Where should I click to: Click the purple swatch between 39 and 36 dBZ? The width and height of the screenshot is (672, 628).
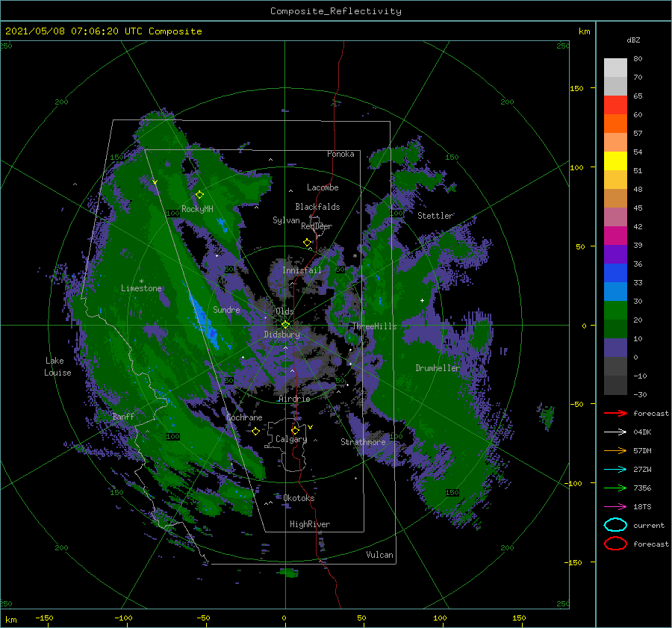pyautogui.click(x=615, y=254)
